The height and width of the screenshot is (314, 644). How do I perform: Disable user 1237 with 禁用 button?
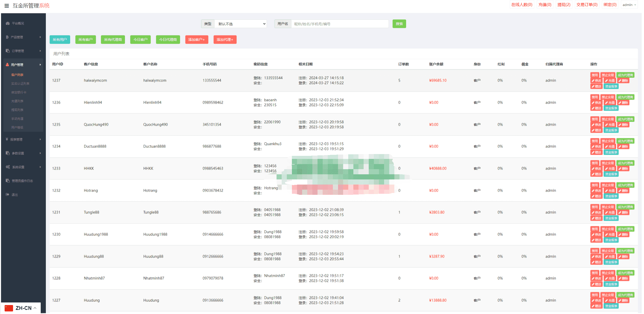pos(595,75)
